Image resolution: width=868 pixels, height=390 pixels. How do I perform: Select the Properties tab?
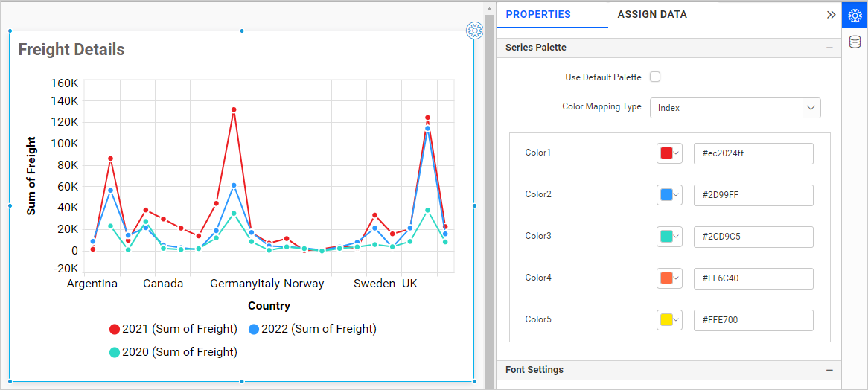pyautogui.click(x=538, y=14)
